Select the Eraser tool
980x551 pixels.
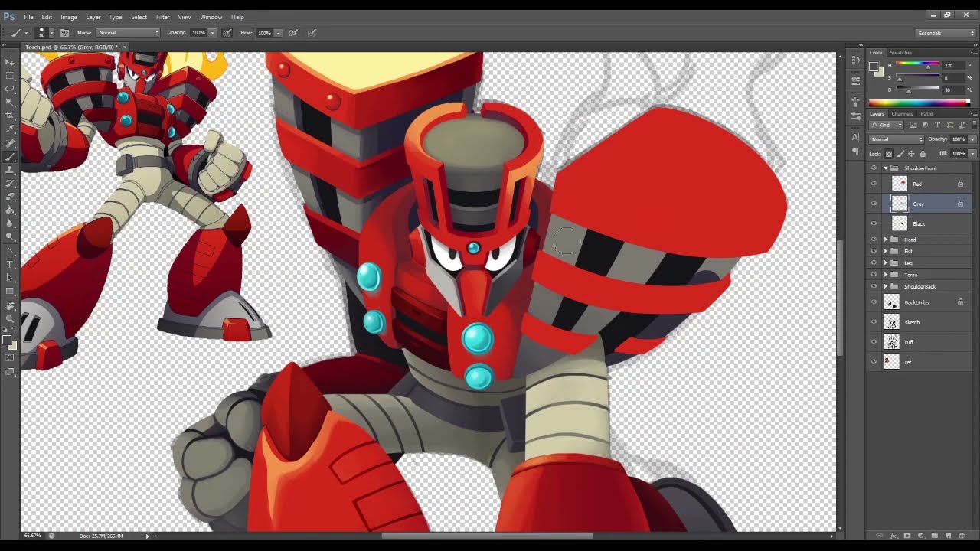(x=10, y=197)
